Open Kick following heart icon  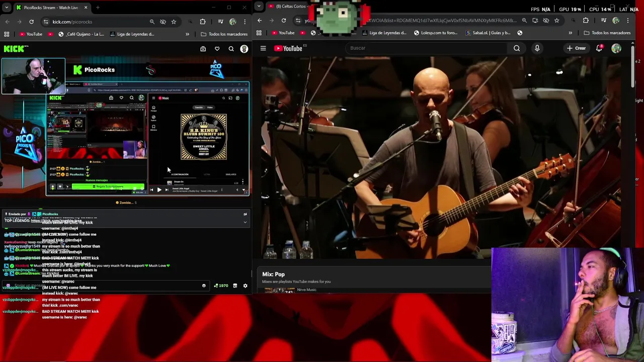click(217, 49)
